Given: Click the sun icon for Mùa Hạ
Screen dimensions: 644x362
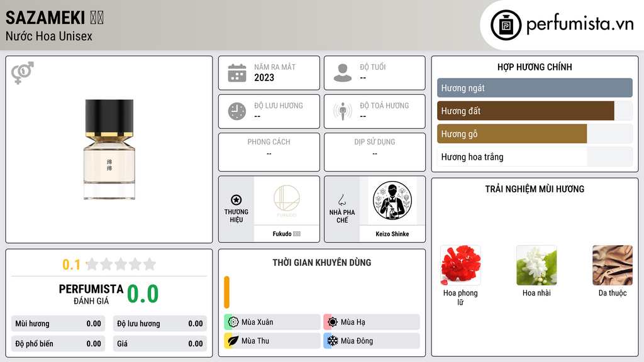Looking at the screenshot, I should pyautogui.click(x=333, y=322).
